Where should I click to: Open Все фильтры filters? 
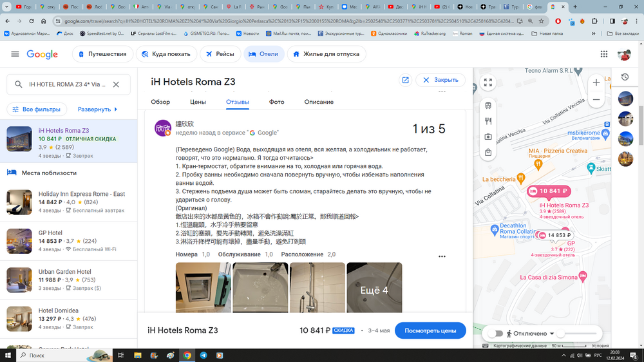[37, 110]
